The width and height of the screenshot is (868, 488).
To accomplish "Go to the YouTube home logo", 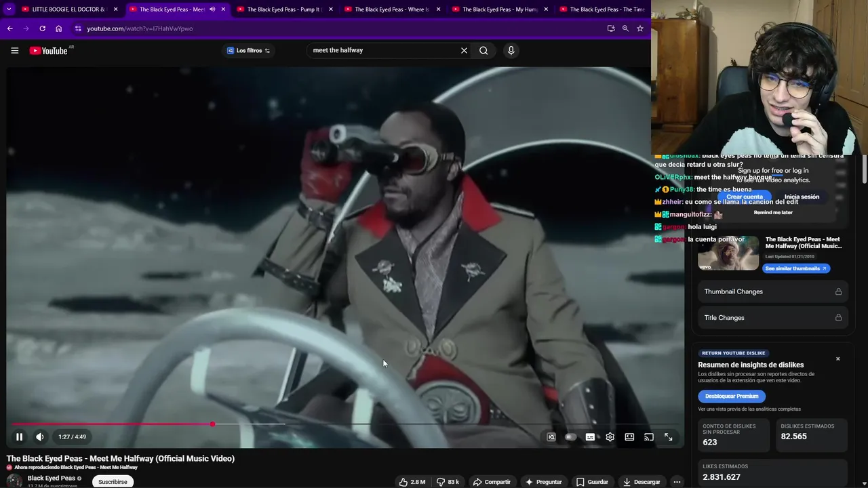I will [49, 51].
